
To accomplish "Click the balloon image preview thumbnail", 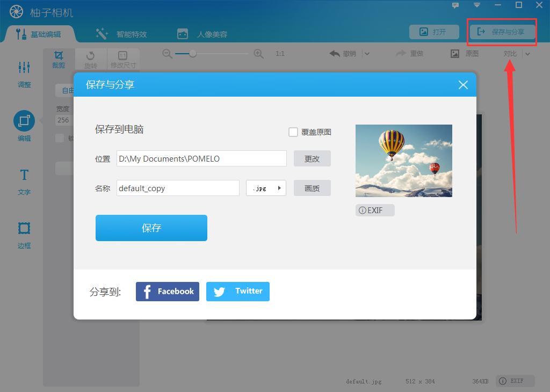I will click(x=403, y=161).
